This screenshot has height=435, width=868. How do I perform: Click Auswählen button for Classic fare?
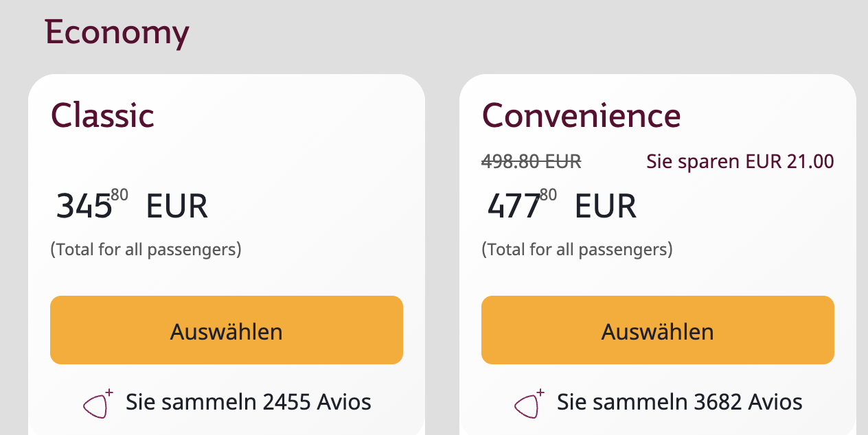[x=226, y=331]
